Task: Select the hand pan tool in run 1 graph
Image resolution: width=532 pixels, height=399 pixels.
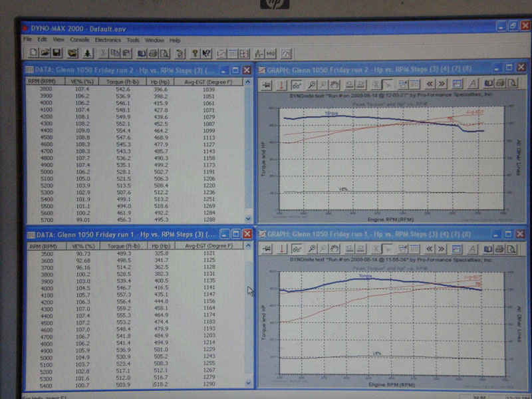Action: click(x=334, y=249)
